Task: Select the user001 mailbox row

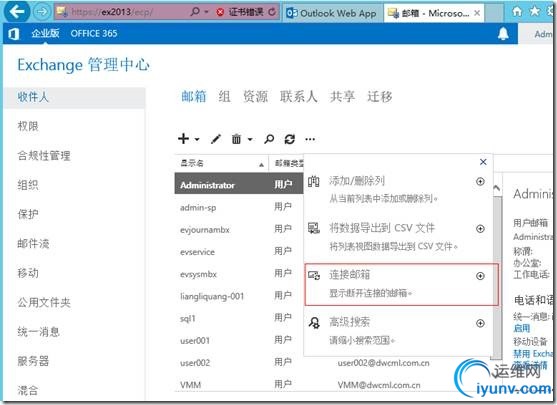Action: 239,340
